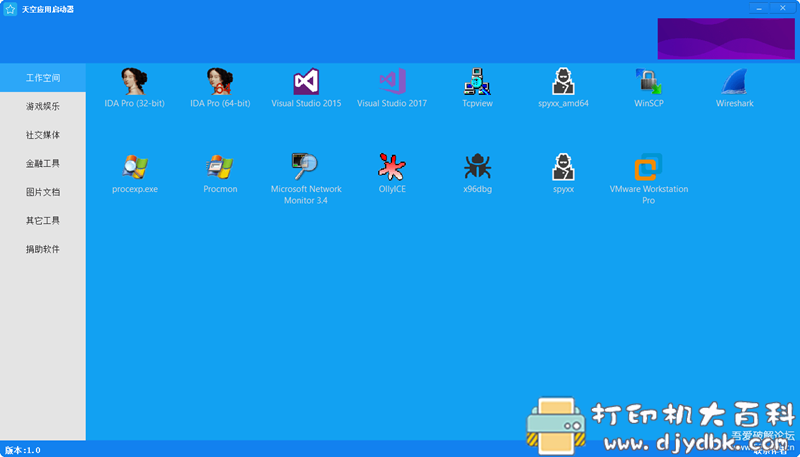Open the Procmon icon
Screen dimensions: 800x457
220,167
